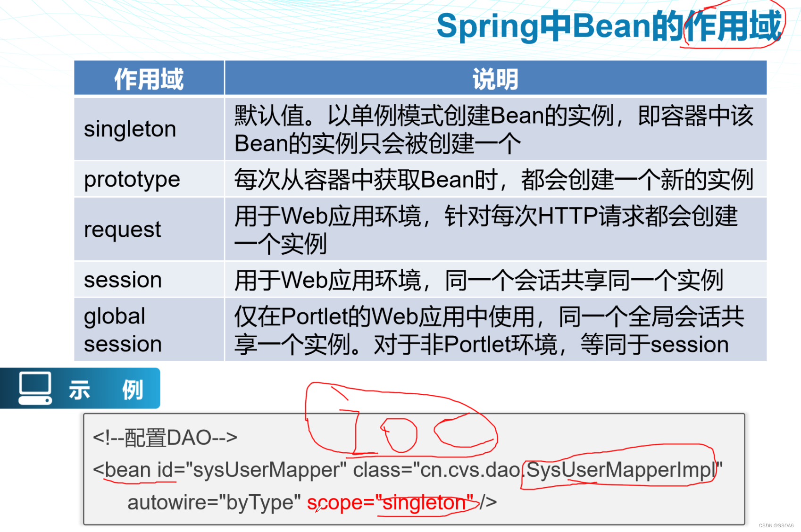Screen dimensions: 801x532
Task: Click the request description about HTTP请求
Action: tap(496, 229)
